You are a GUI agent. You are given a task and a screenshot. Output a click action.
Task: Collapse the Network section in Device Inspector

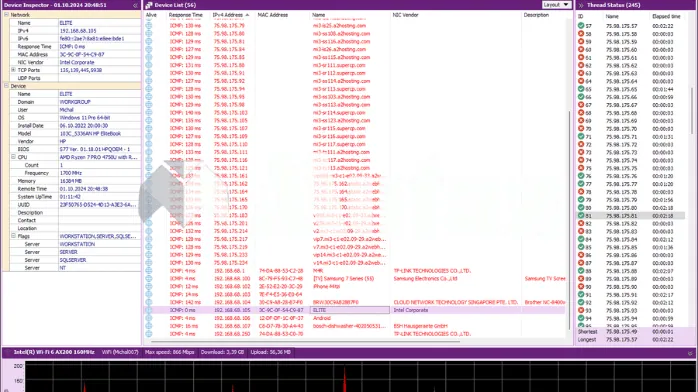6,15
